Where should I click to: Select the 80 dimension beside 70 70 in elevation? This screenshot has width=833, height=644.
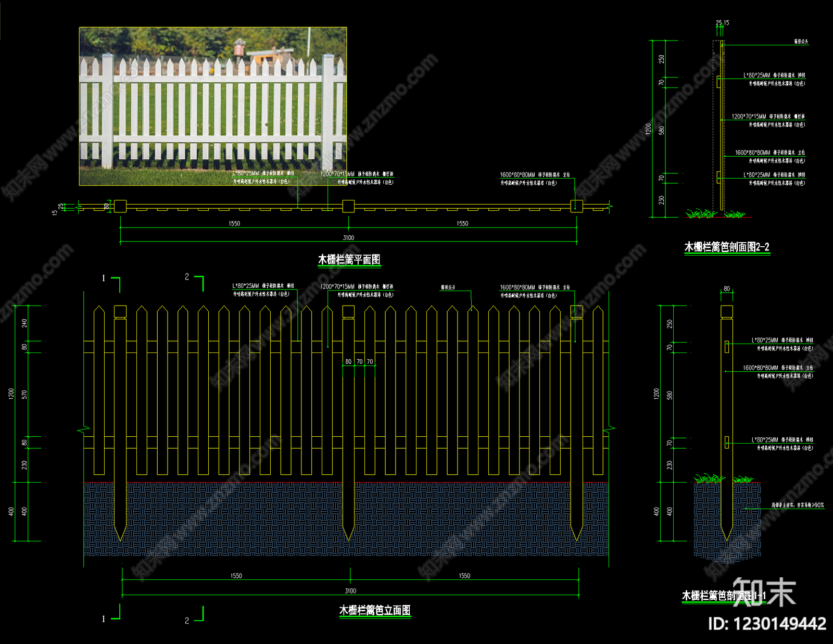point(348,361)
